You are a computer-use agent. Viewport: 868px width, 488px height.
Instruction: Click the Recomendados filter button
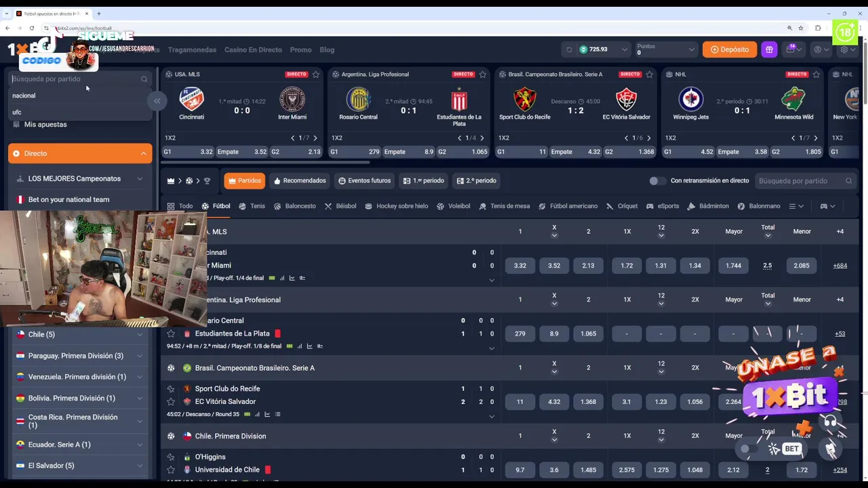(300, 181)
